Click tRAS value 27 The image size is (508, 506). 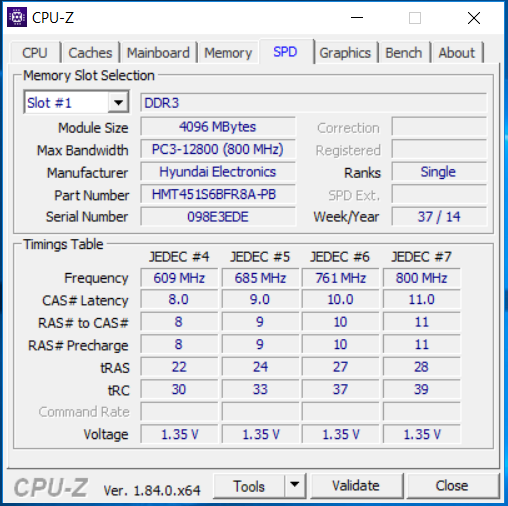(x=340, y=367)
